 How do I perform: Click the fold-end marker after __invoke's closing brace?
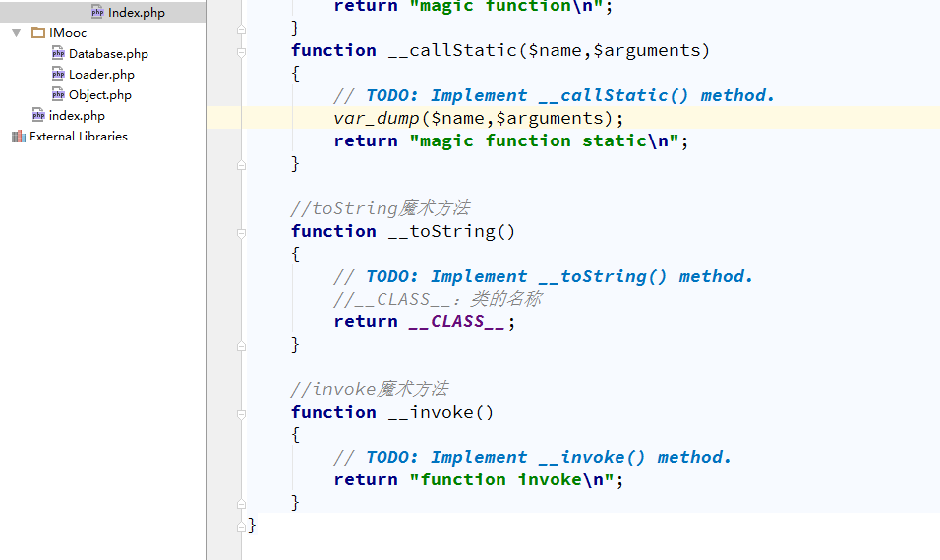click(x=241, y=504)
